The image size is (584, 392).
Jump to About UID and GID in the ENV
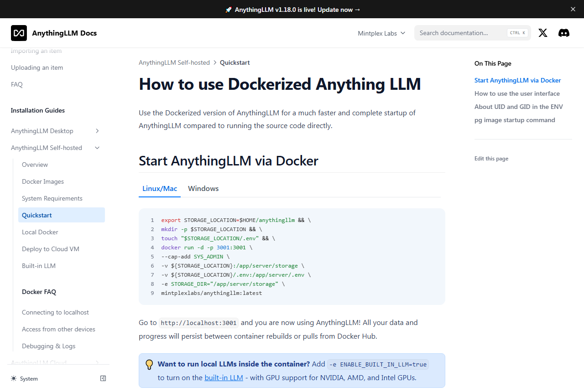[519, 107]
